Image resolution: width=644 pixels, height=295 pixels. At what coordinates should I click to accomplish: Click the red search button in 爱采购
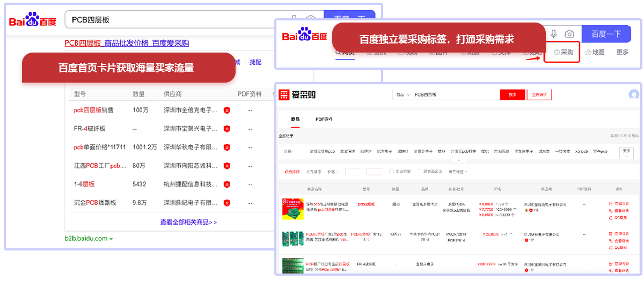[x=512, y=95]
